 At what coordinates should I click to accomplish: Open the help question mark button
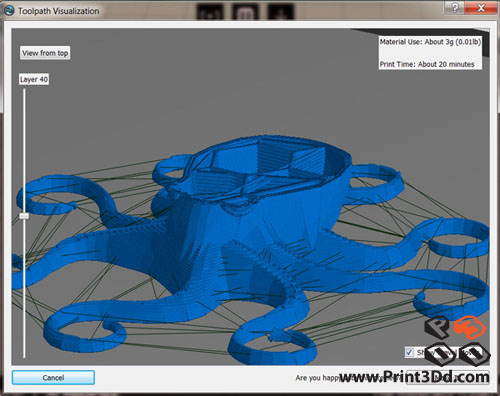coord(455,8)
